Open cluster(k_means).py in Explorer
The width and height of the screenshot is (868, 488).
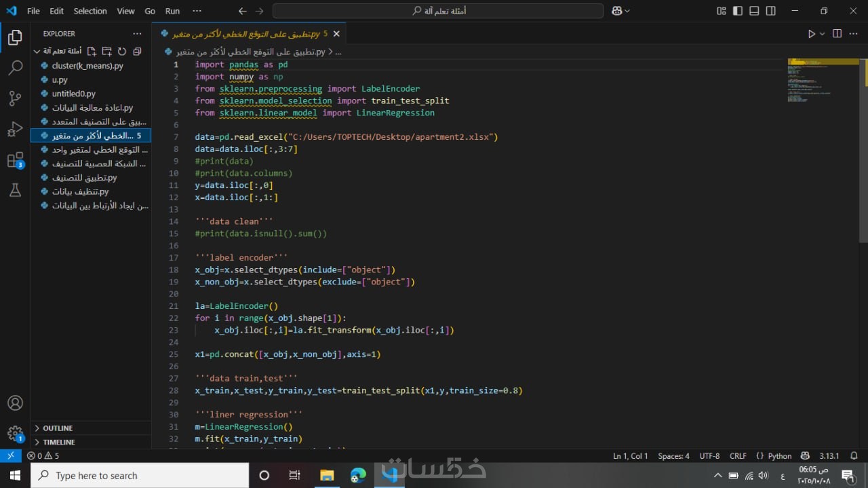coord(87,66)
